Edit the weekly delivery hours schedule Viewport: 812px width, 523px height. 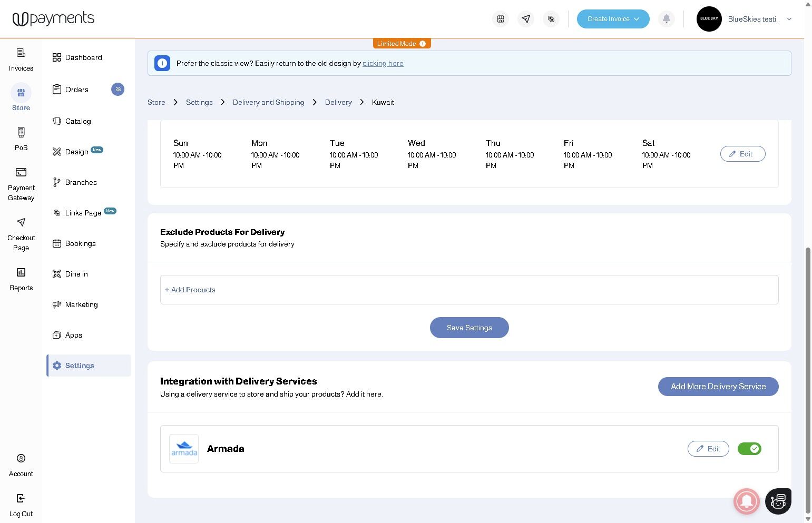pos(742,154)
